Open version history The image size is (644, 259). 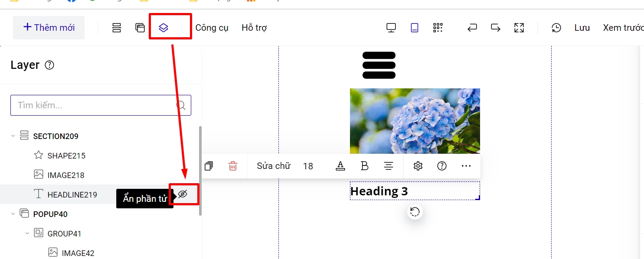point(556,28)
